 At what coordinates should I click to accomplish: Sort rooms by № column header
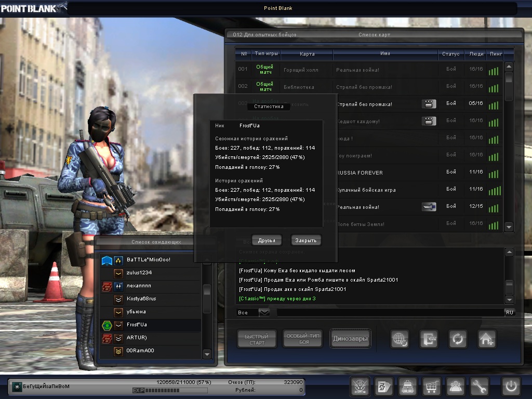(x=244, y=54)
